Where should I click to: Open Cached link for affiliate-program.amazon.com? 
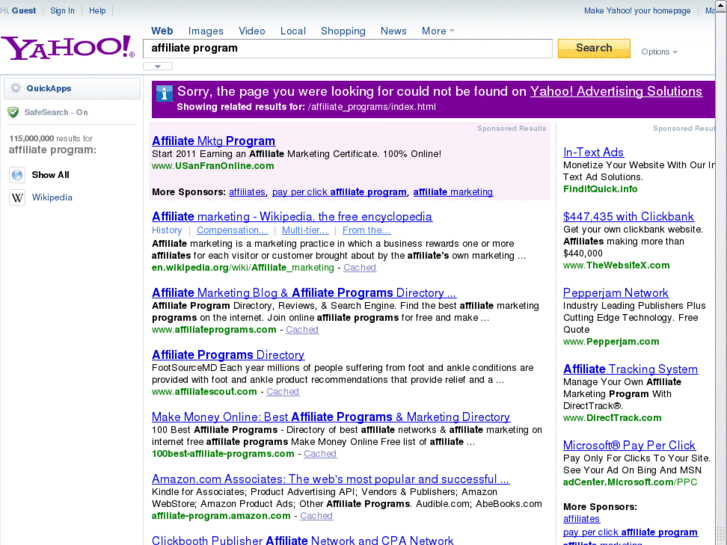pos(316,516)
